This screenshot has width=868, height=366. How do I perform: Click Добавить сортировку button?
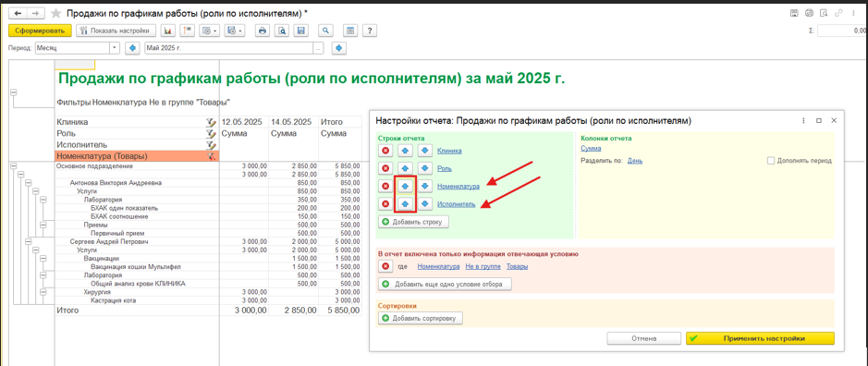pos(421,318)
